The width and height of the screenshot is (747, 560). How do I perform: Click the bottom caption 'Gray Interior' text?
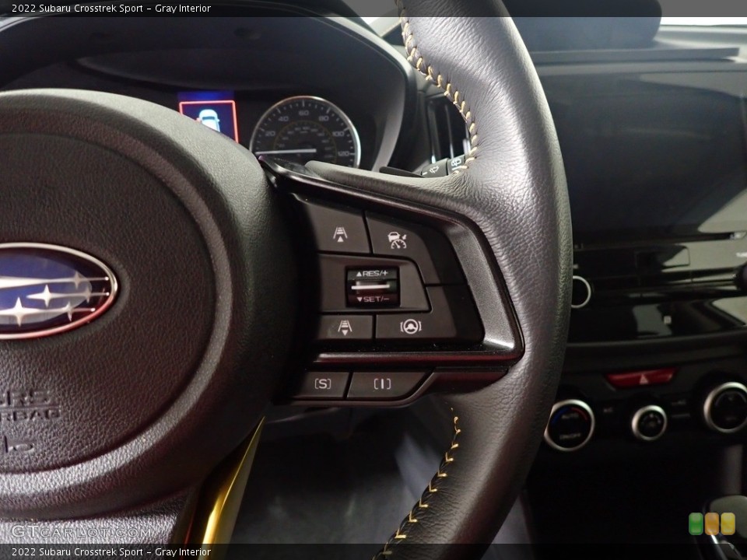click(183, 552)
